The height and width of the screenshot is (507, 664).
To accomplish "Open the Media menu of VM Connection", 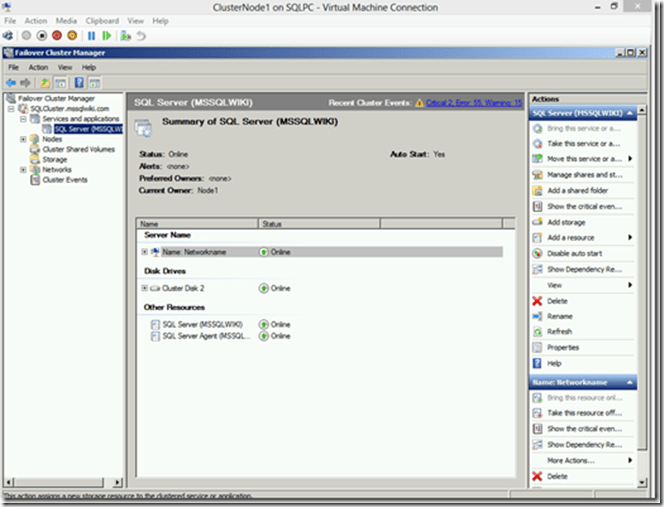I will (x=66, y=20).
